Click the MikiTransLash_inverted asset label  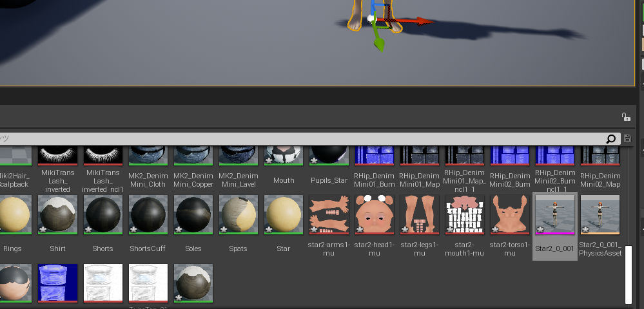tap(57, 181)
